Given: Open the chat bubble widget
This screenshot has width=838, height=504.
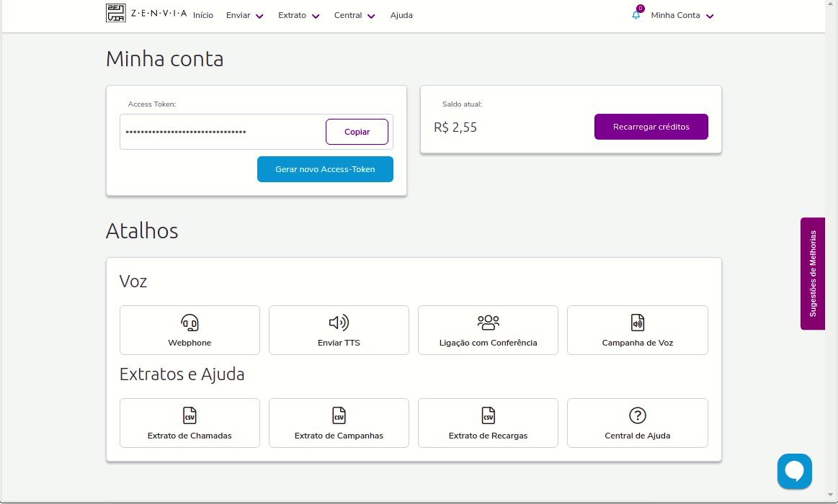Looking at the screenshot, I should [x=795, y=471].
